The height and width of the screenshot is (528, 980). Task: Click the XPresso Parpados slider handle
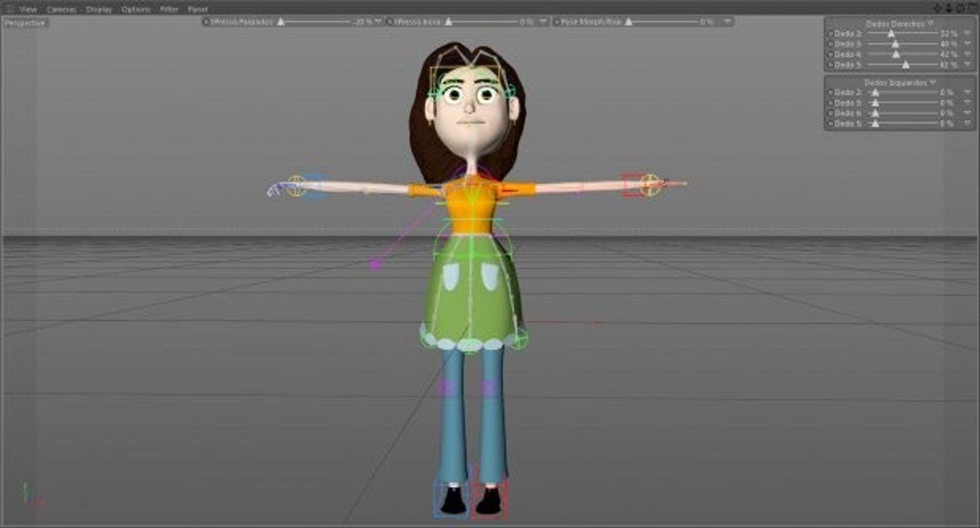click(281, 21)
